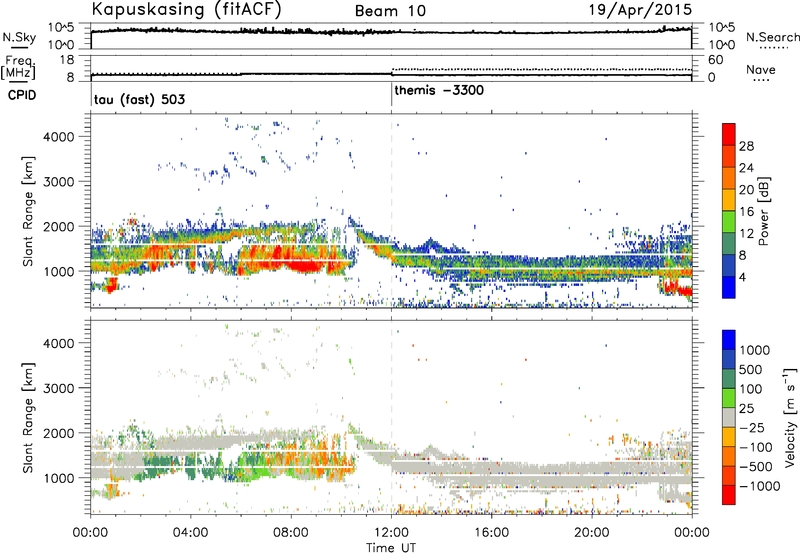Click the 'Beam 10' heading
The image size is (800, 554).
click(390, 11)
